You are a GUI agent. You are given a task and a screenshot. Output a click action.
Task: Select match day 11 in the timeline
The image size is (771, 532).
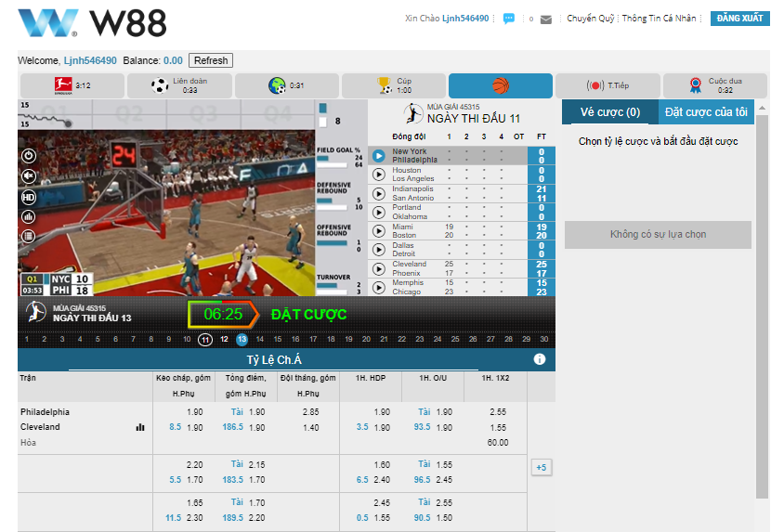(x=205, y=340)
